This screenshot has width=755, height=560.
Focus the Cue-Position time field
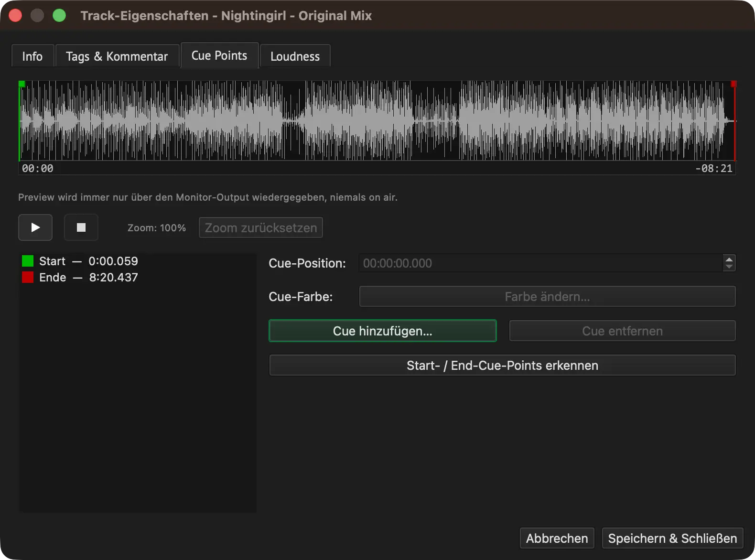[541, 263]
